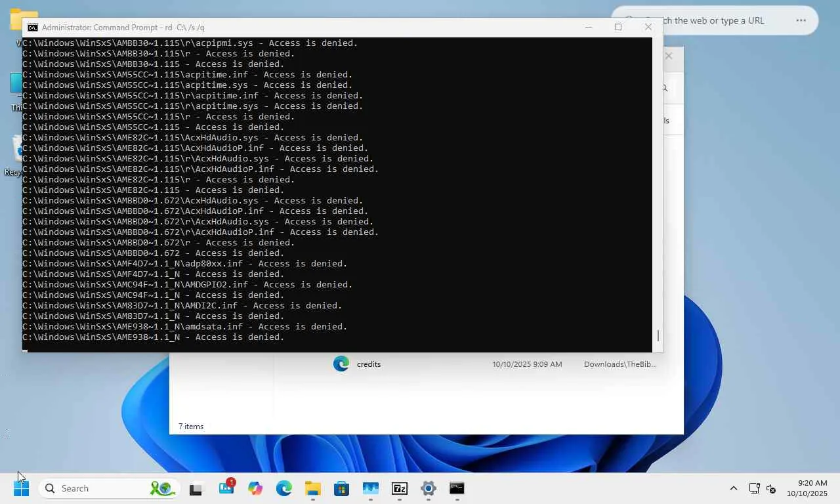Click the Edge icon beside 'credits' file

(x=341, y=364)
